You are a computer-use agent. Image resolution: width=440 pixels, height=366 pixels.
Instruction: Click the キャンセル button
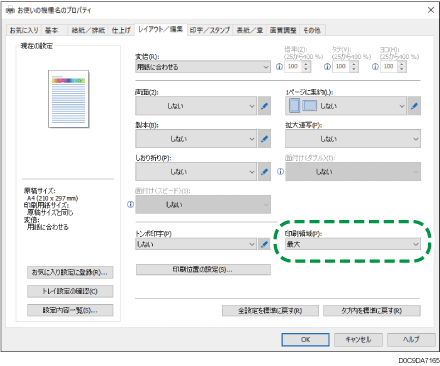point(358,340)
